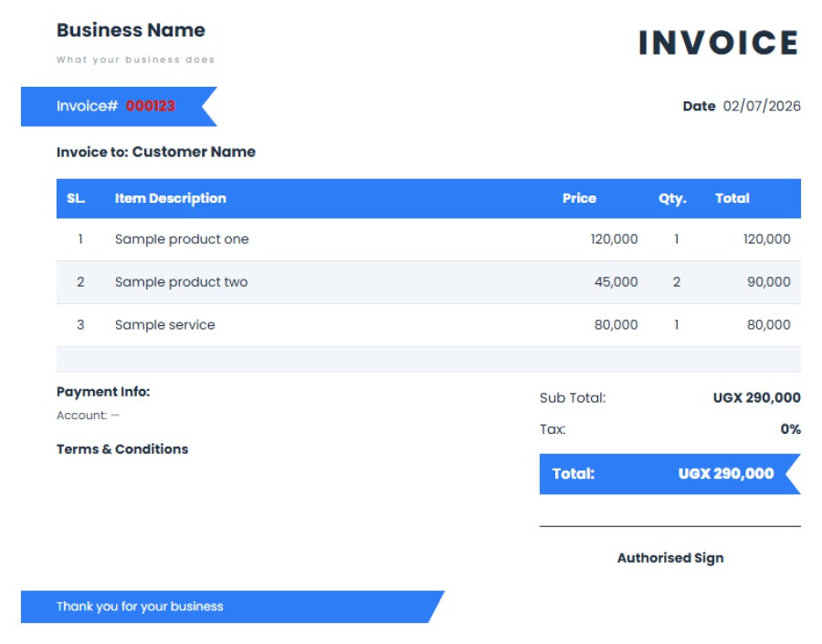
Task: Click the "Terms & Conditions" heading
Action: [x=122, y=449]
